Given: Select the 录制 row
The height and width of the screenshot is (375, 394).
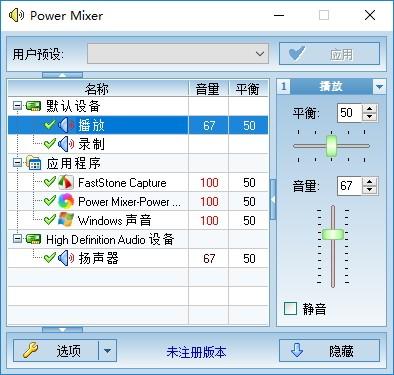Looking at the screenshot, I should 138,144.
